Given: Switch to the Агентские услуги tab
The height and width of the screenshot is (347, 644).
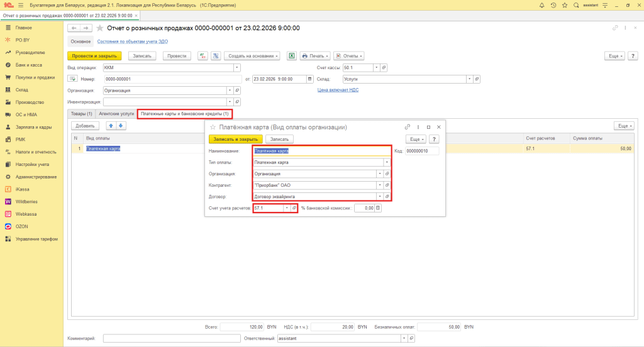Looking at the screenshot, I should [x=116, y=114].
